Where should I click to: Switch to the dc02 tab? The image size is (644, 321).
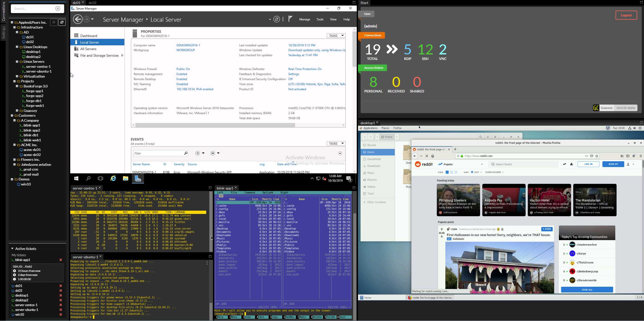click(93, 3)
